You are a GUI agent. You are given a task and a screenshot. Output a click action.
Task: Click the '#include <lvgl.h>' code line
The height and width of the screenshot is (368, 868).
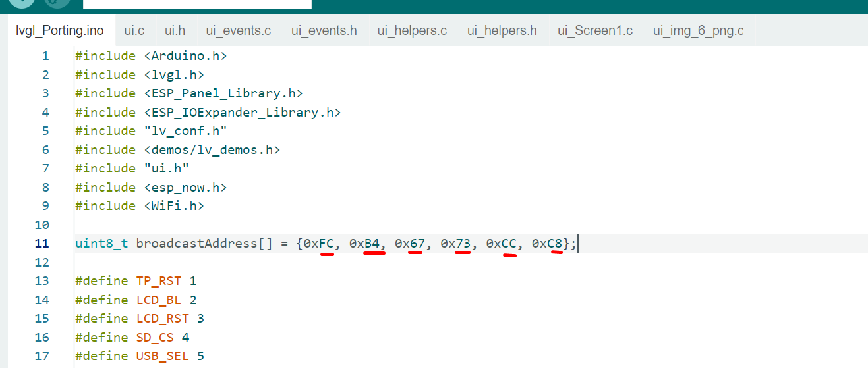point(140,75)
